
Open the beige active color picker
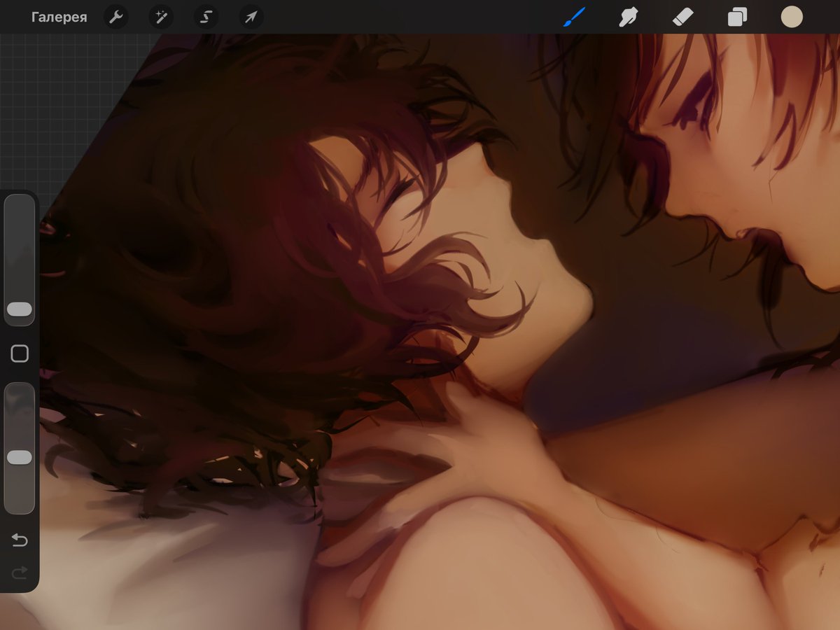click(792, 17)
